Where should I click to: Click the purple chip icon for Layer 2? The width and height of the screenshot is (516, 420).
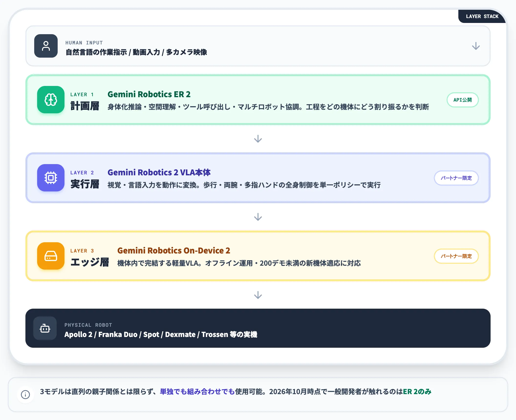(x=51, y=178)
